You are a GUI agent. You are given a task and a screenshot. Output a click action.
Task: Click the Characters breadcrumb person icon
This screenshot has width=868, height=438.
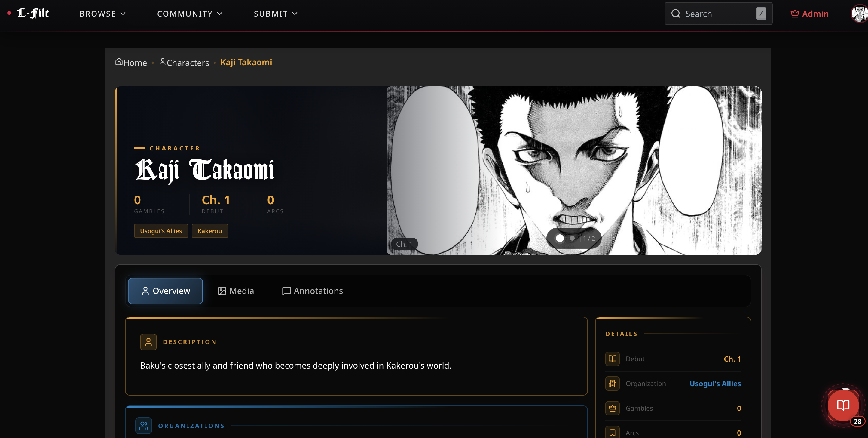point(162,62)
